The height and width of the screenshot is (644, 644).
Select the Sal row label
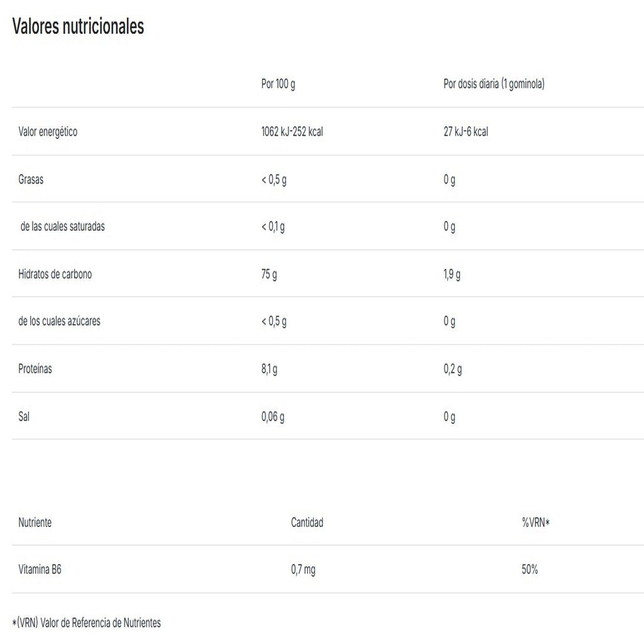coord(24,416)
